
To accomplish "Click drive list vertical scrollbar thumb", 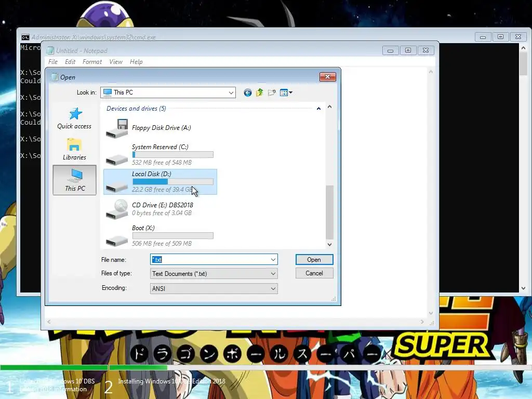I will [x=329, y=212].
